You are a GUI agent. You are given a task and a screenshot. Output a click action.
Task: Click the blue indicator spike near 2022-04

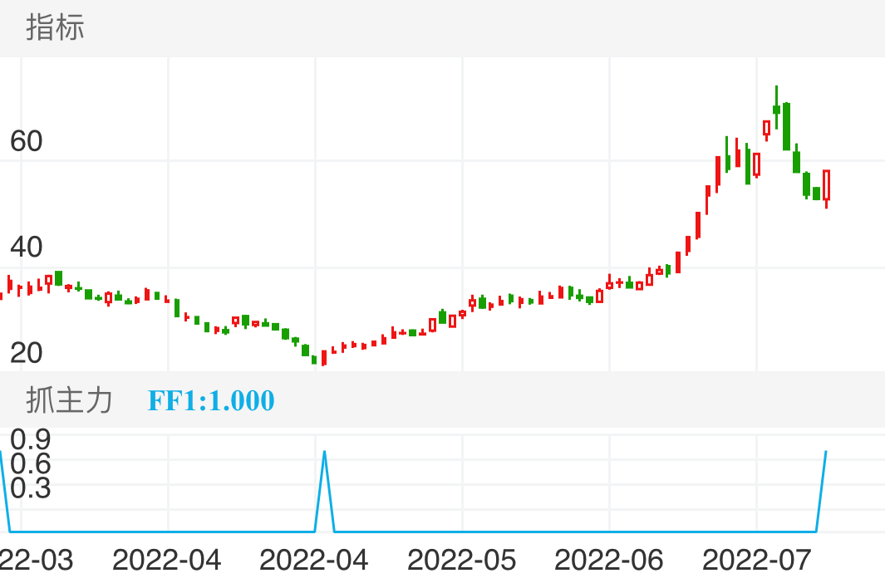[325, 491]
